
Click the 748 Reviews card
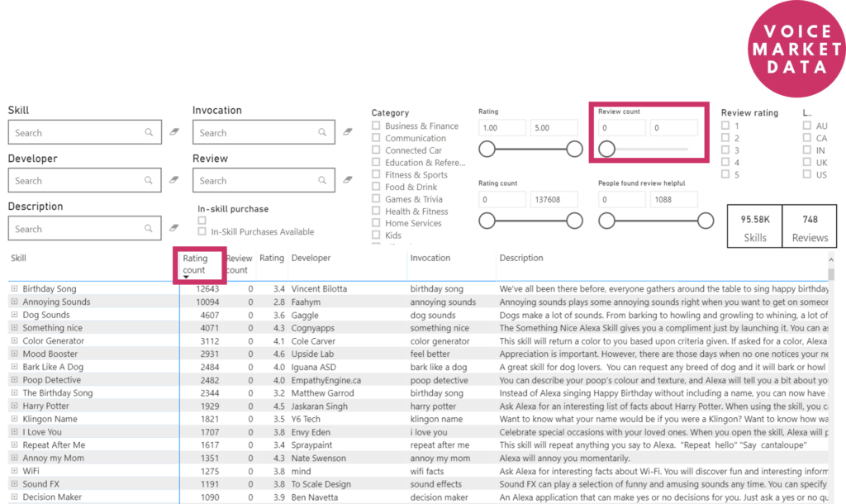810,226
